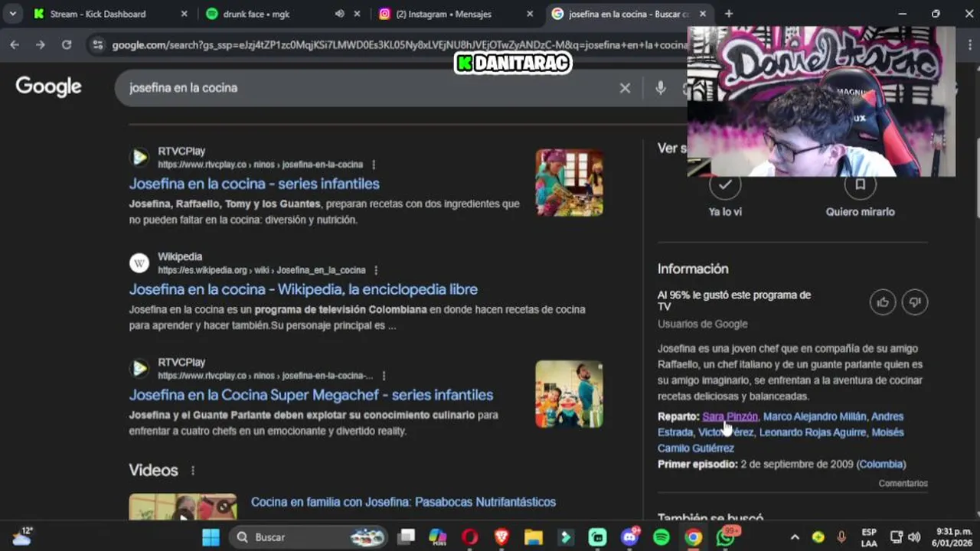Open Moisés Camilo Gutiérrez cast link
This screenshot has height=551, width=980.
pos(780,440)
